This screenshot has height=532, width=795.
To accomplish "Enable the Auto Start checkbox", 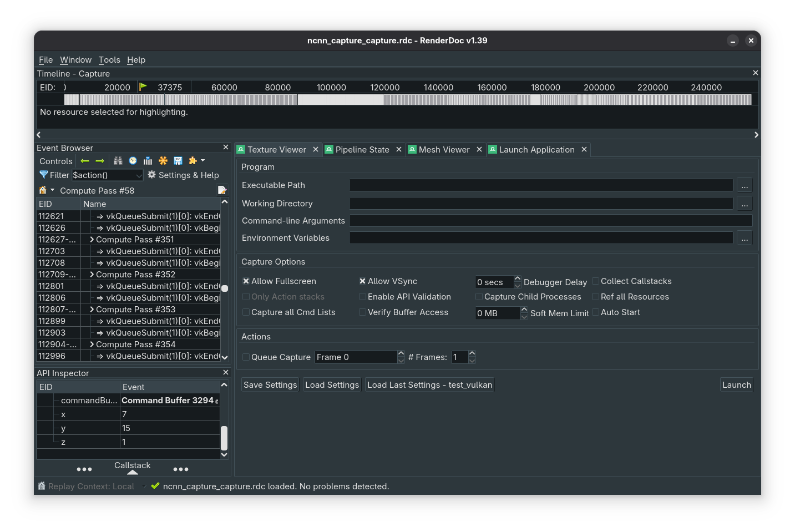I will [x=596, y=312].
